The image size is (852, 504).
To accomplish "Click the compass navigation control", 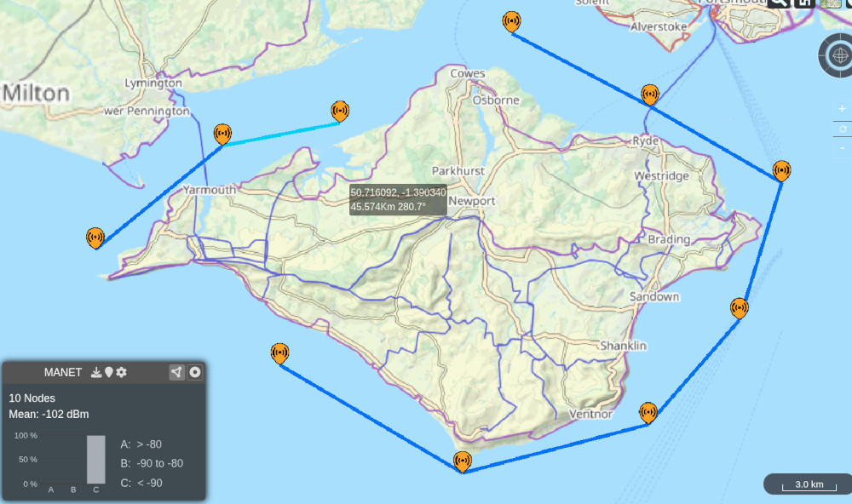I will 837,56.
